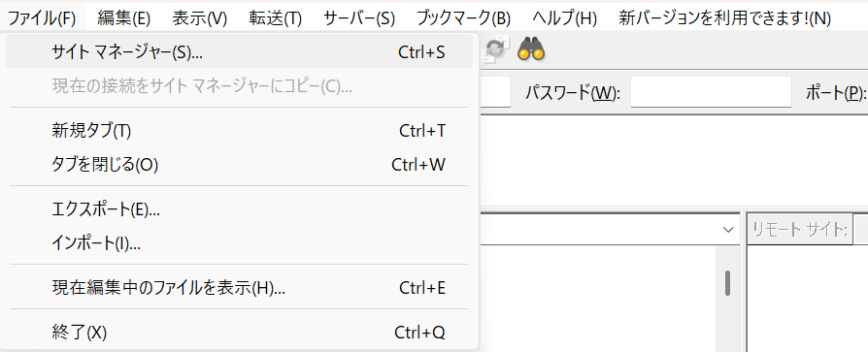This screenshot has height=352, width=868.
Task: Choose インポート(I)... menu entry
Action: pyautogui.click(x=239, y=243)
